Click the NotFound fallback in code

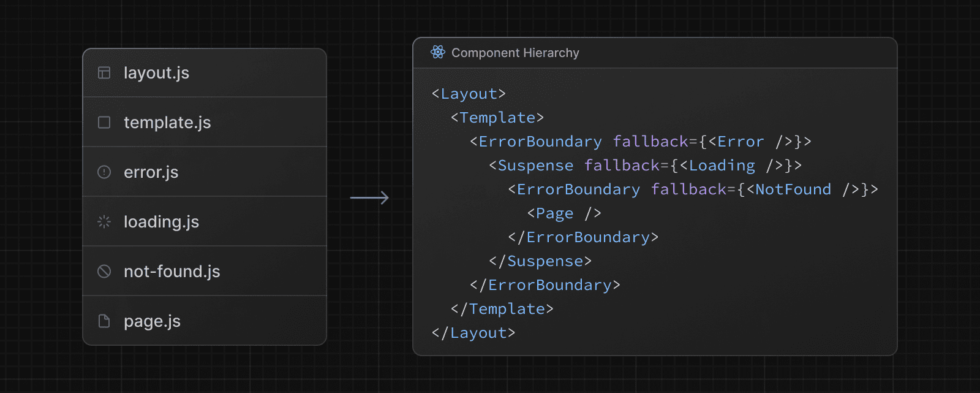pyautogui.click(x=793, y=189)
